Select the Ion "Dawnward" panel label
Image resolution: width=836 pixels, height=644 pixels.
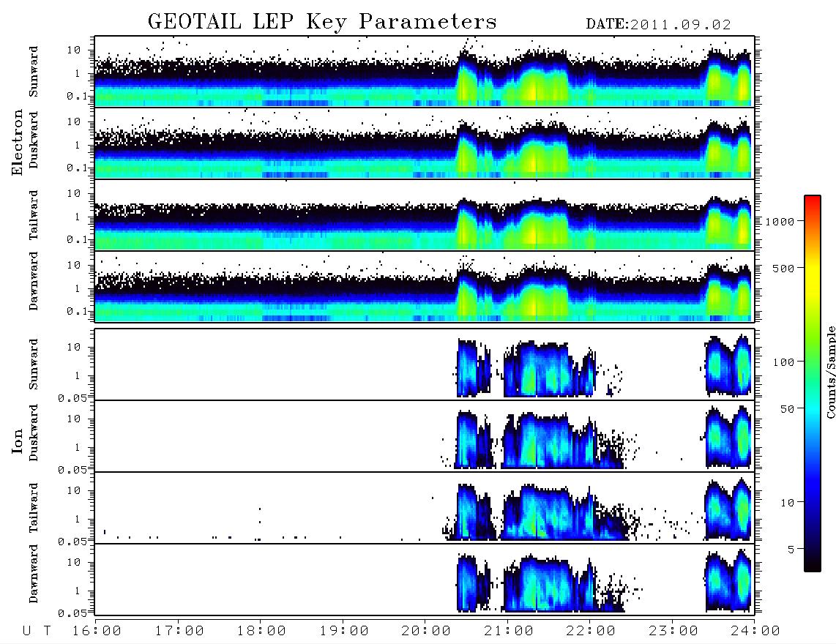pyautogui.click(x=34, y=574)
